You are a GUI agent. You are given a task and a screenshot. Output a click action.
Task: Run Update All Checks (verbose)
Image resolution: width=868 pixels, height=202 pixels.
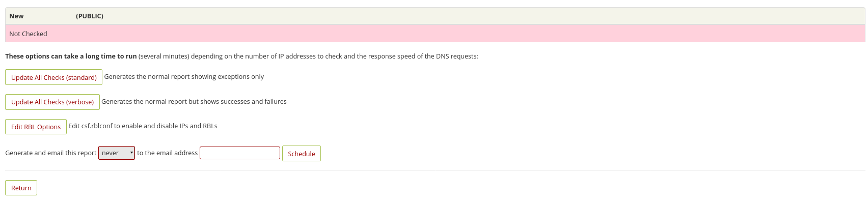[52, 102]
